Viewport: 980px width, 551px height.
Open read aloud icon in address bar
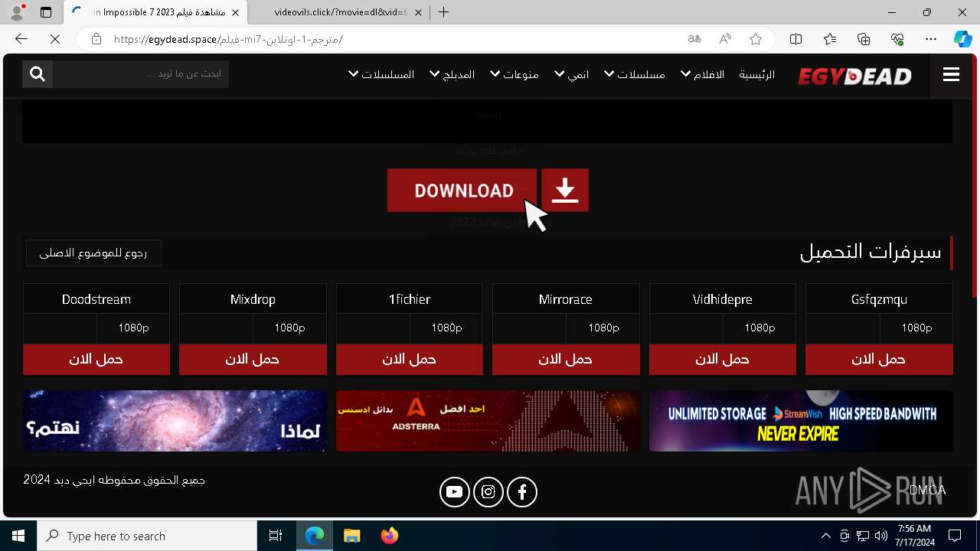tap(725, 39)
